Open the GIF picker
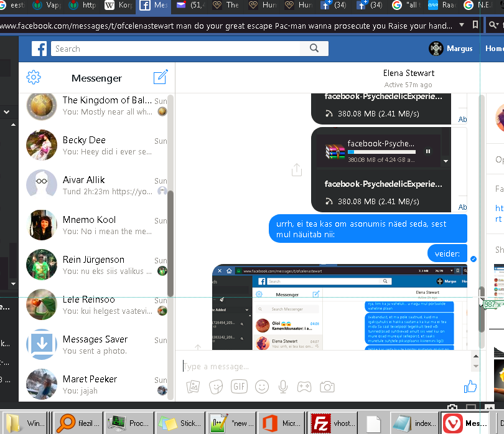The height and width of the screenshot is (434, 504). point(239,387)
